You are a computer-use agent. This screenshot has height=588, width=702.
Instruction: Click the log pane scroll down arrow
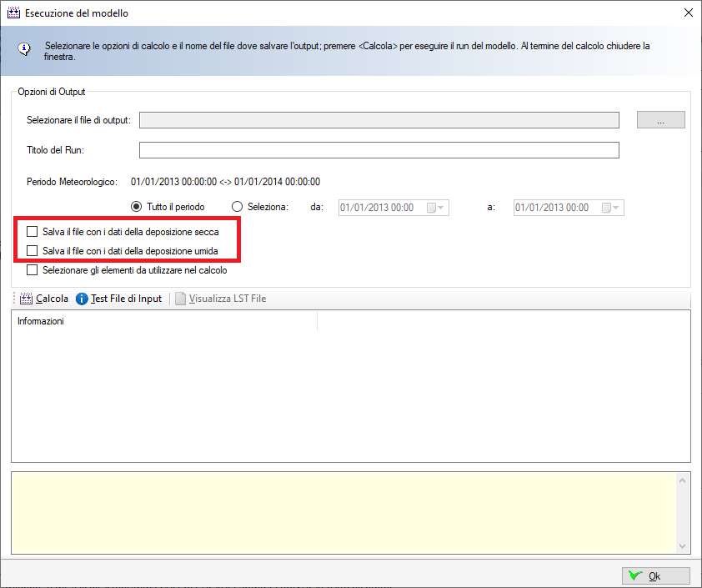pyautogui.click(x=683, y=546)
